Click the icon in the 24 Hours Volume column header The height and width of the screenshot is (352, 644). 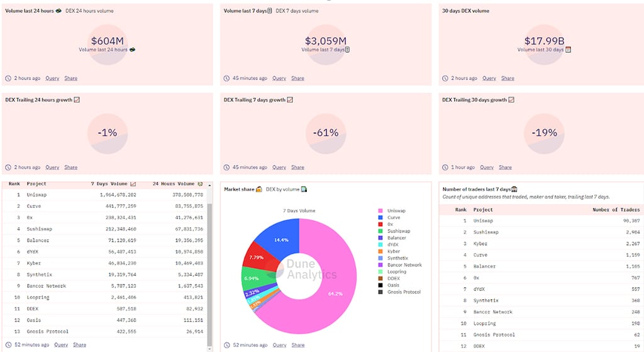pos(200,184)
